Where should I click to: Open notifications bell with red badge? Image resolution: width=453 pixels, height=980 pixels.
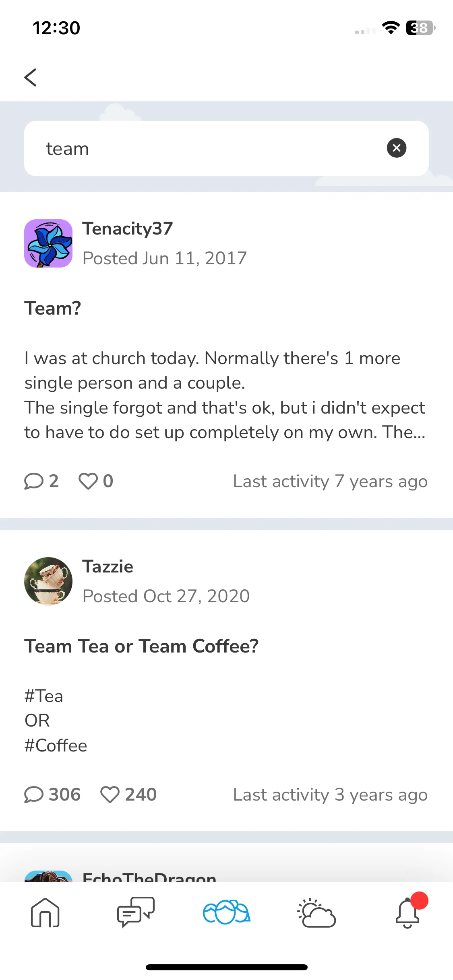(x=407, y=912)
